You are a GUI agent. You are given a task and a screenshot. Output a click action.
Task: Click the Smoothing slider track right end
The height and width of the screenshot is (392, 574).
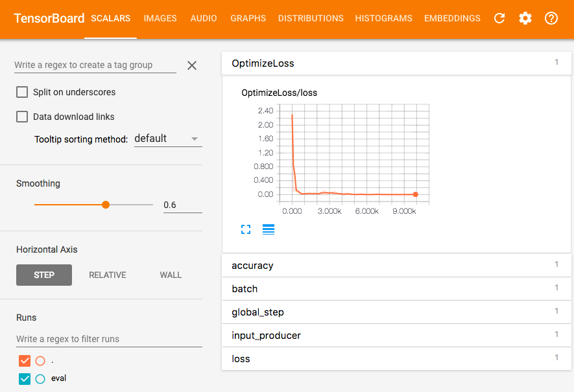[152, 205]
